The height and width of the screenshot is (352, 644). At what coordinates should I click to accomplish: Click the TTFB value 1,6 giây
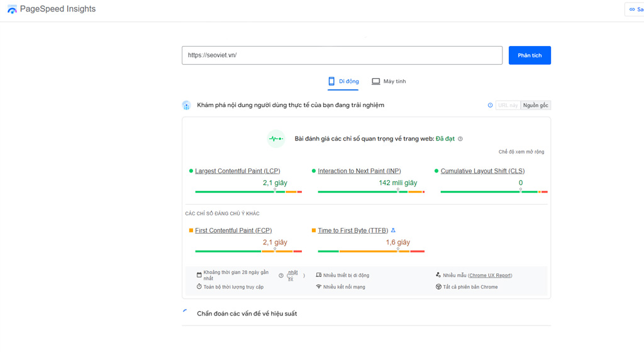[x=398, y=242]
